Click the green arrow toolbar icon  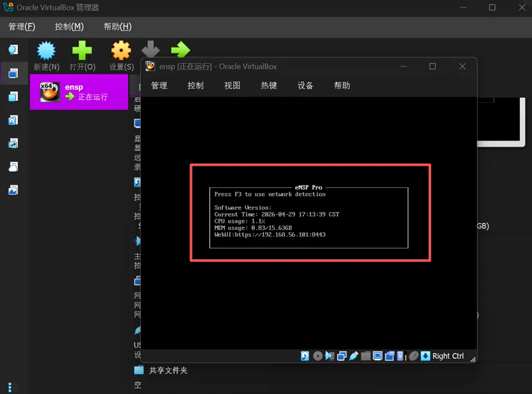coord(180,50)
